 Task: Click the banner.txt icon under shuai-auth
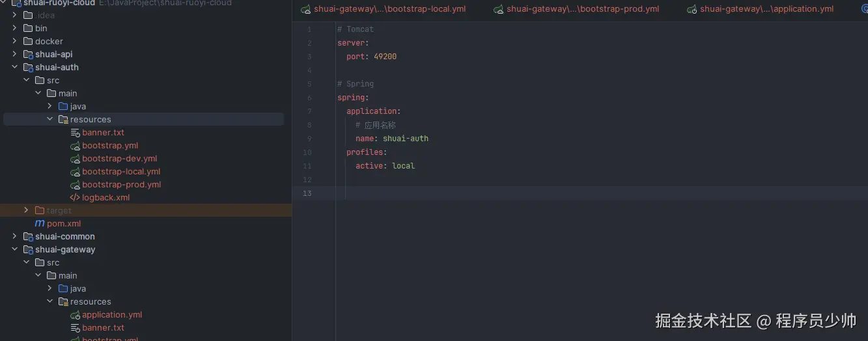coord(75,133)
